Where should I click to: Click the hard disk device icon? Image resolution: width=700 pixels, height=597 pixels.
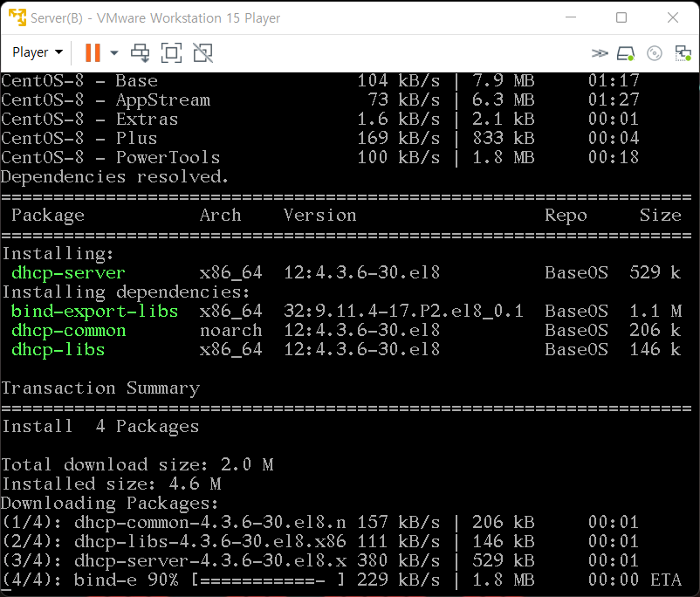pos(626,53)
